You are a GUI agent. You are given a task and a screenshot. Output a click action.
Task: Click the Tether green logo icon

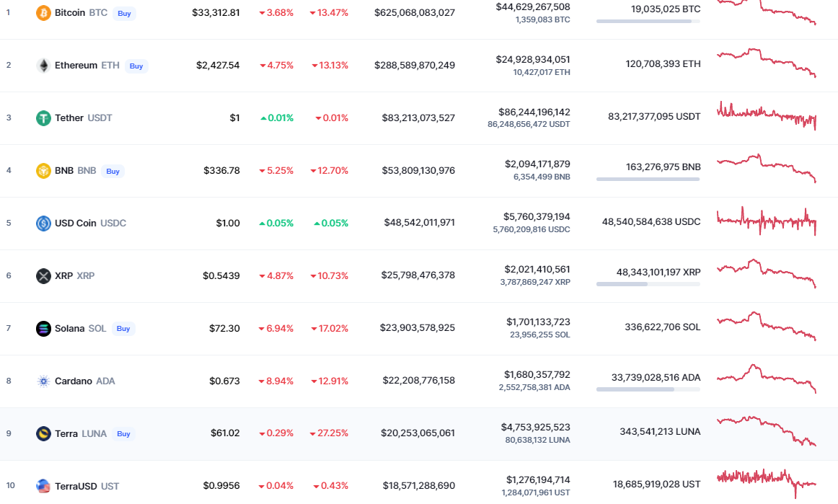click(x=43, y=118)
